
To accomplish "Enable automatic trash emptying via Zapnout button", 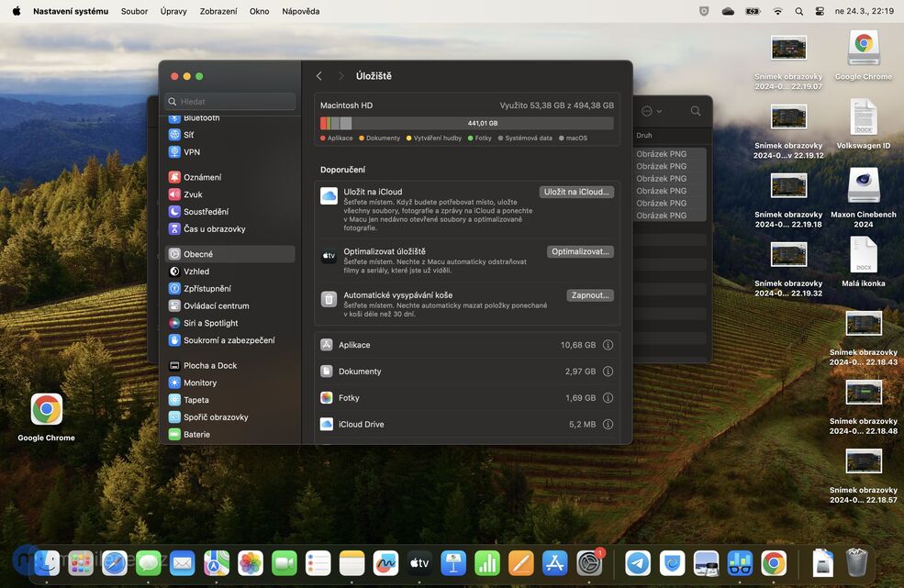I will pyautogui.click(x=589, y=295).
